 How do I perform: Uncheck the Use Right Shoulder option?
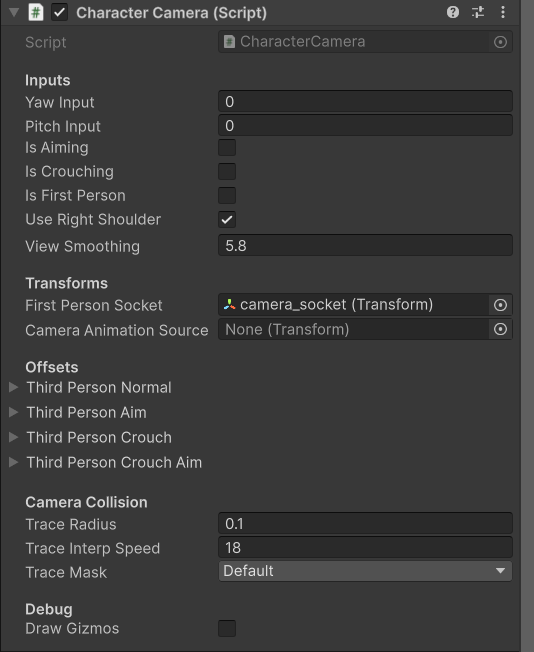coord(227,220)
